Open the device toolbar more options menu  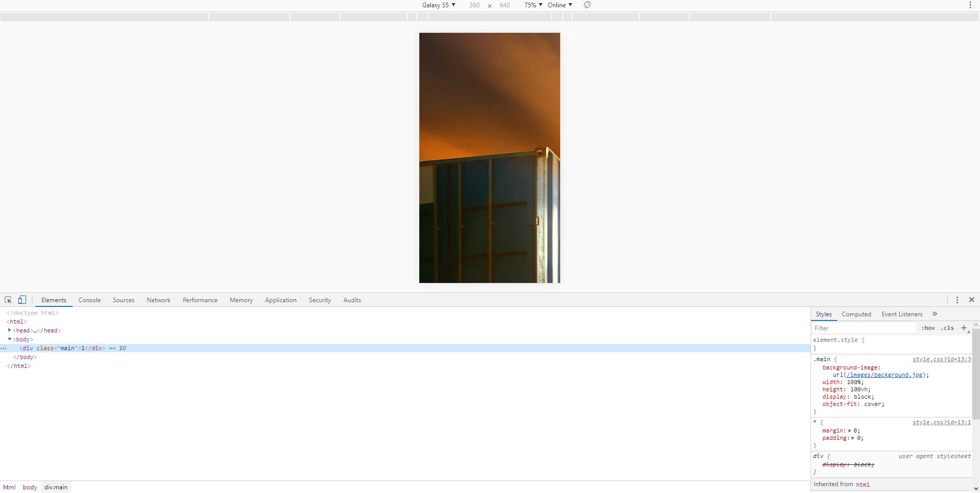point(970,5)
